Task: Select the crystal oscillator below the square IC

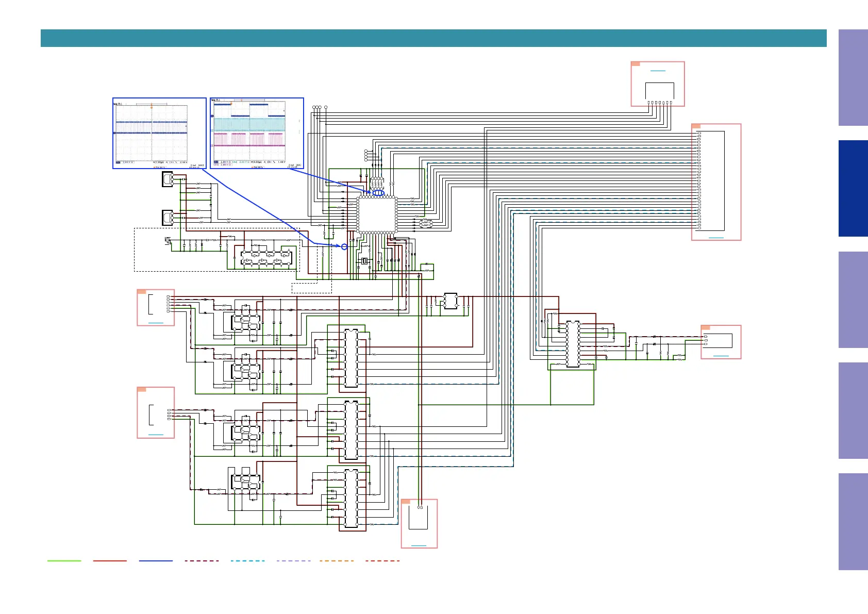Action: (x=364, y=261)
